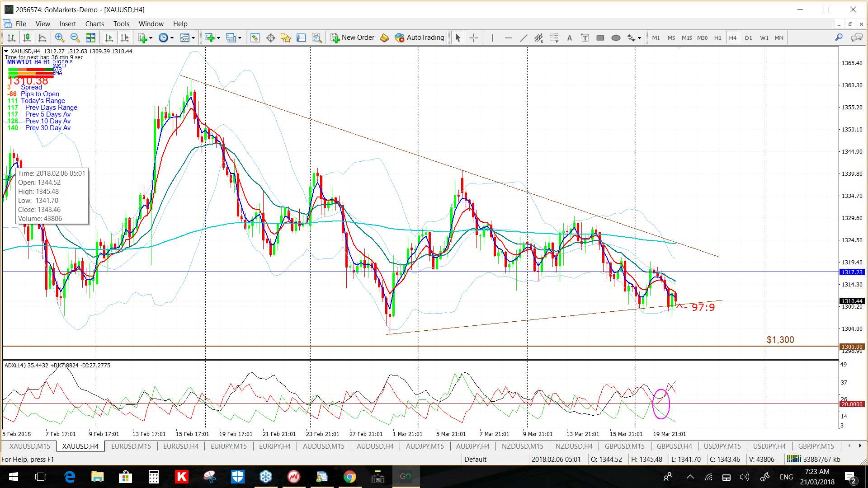The image size is (868, 488).
Task: Click New Order button
Action: (353, 38)
